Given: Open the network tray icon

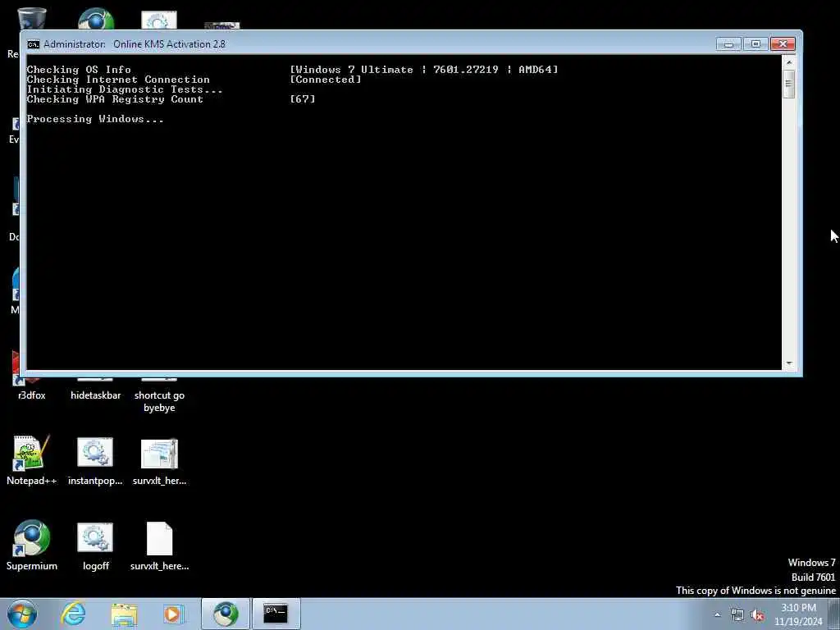Looking at the screenshot, I should click(737, 615).
